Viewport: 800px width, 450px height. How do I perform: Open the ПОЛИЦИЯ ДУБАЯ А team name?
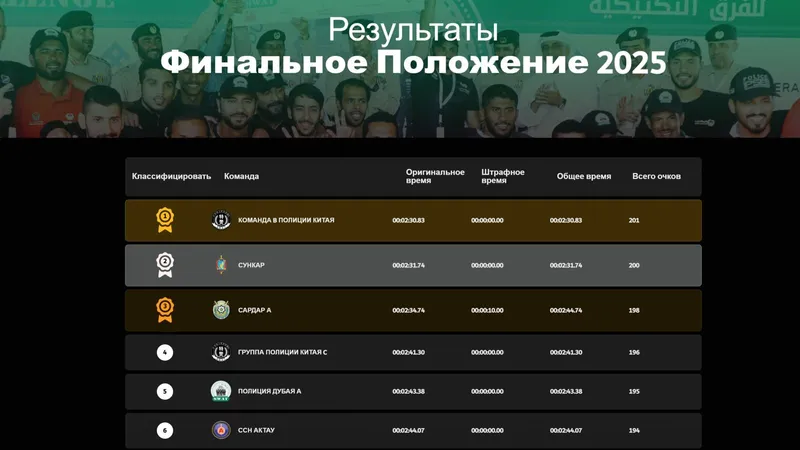pos(269,391)
